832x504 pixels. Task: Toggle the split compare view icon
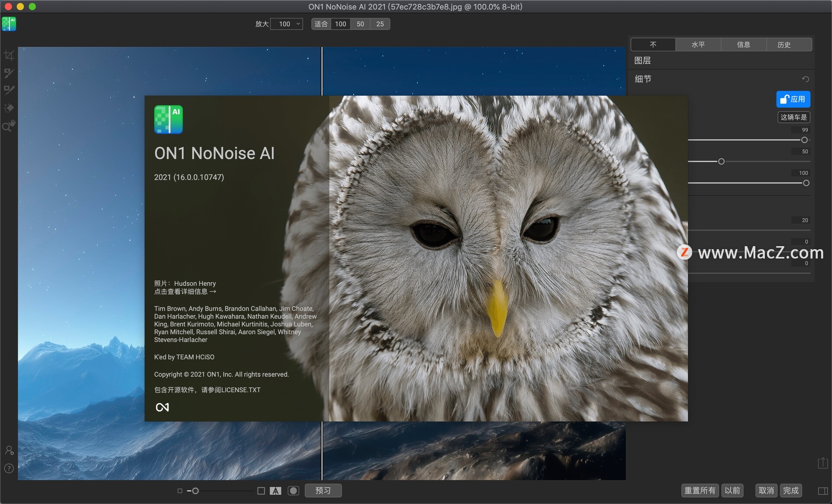point(276,491)
